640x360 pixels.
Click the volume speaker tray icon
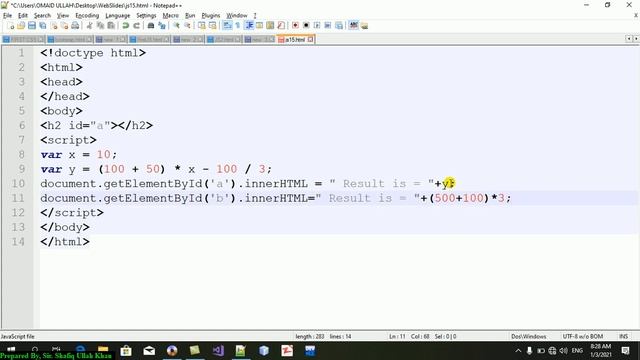[563, 351]
